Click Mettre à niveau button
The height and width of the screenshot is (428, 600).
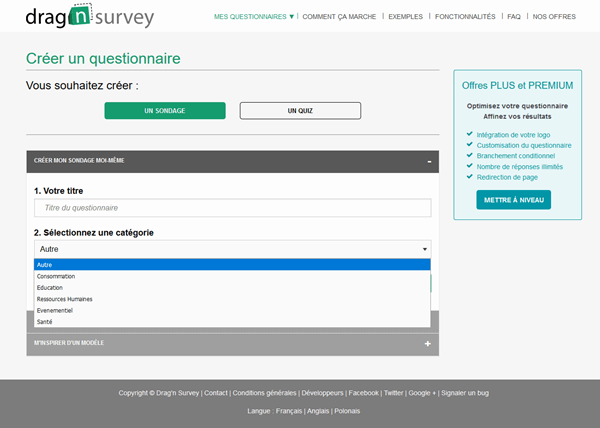pyautogui.click(x=514, y=200)
